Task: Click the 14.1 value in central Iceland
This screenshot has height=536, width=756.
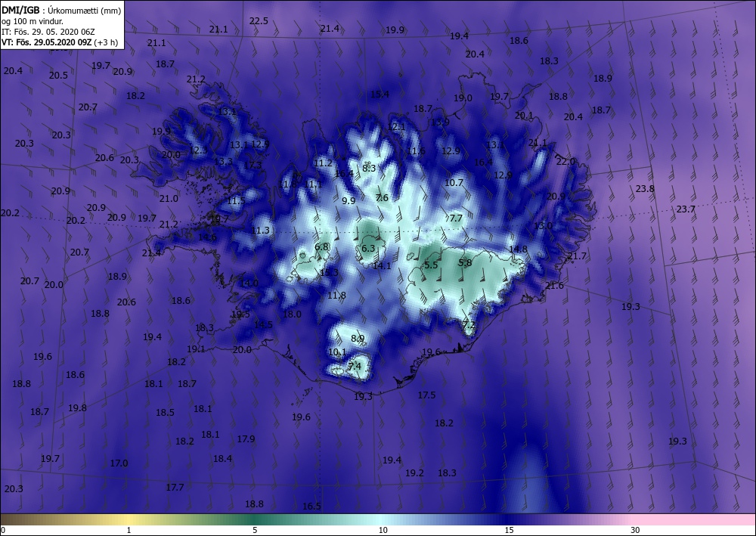Action: click(x=382, y=265)
